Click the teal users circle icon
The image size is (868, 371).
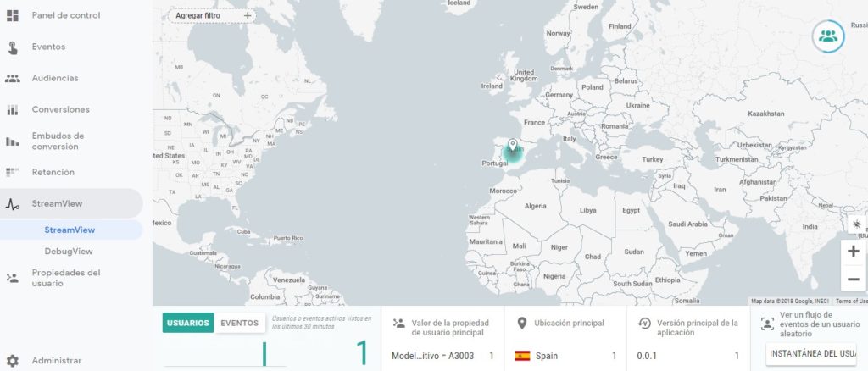tap(828, 36)
